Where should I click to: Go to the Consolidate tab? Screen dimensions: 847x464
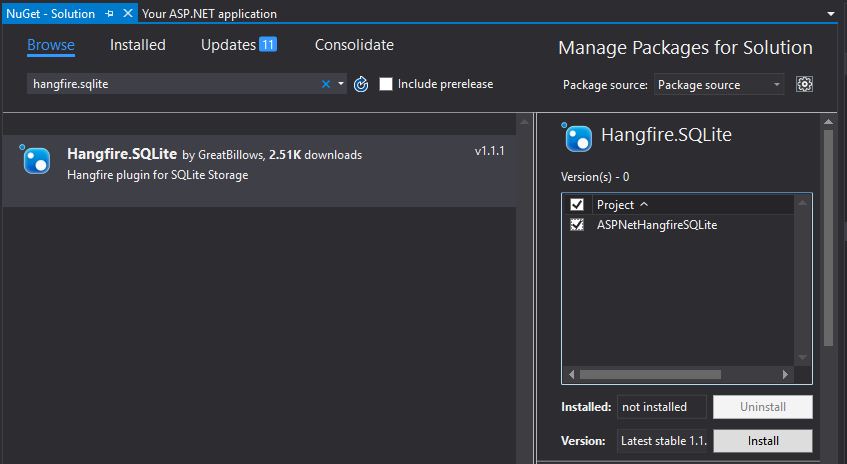[354, 45]
